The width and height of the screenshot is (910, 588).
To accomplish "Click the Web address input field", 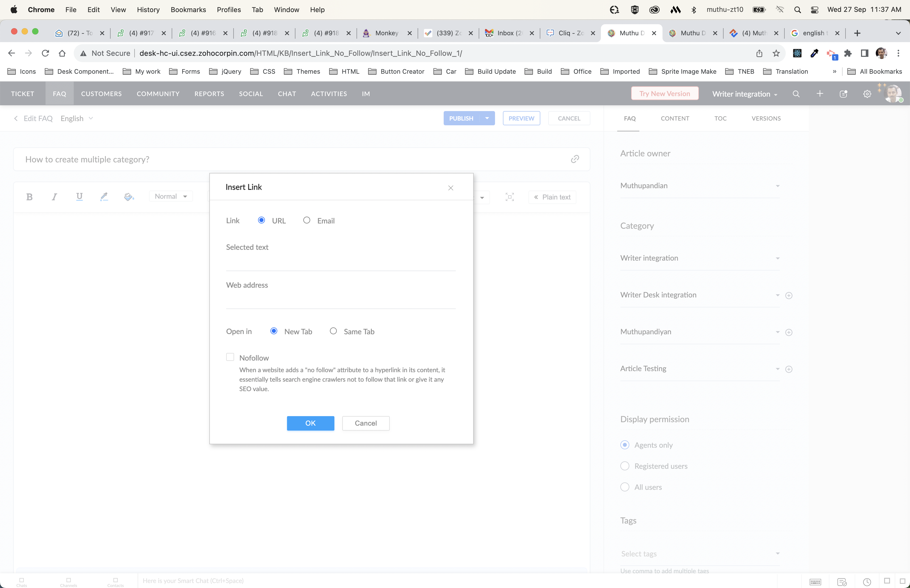I will 341,301.
